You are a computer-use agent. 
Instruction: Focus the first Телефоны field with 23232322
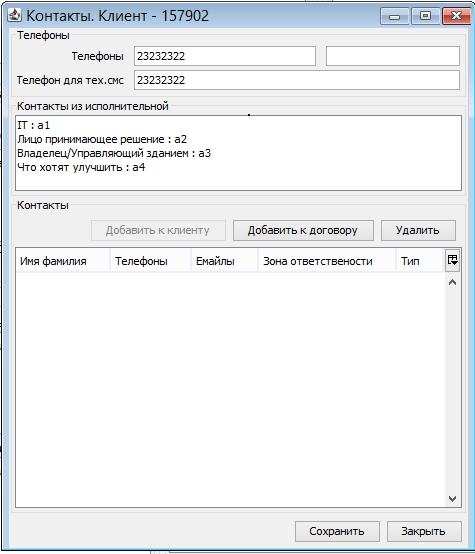coord(225,56)
